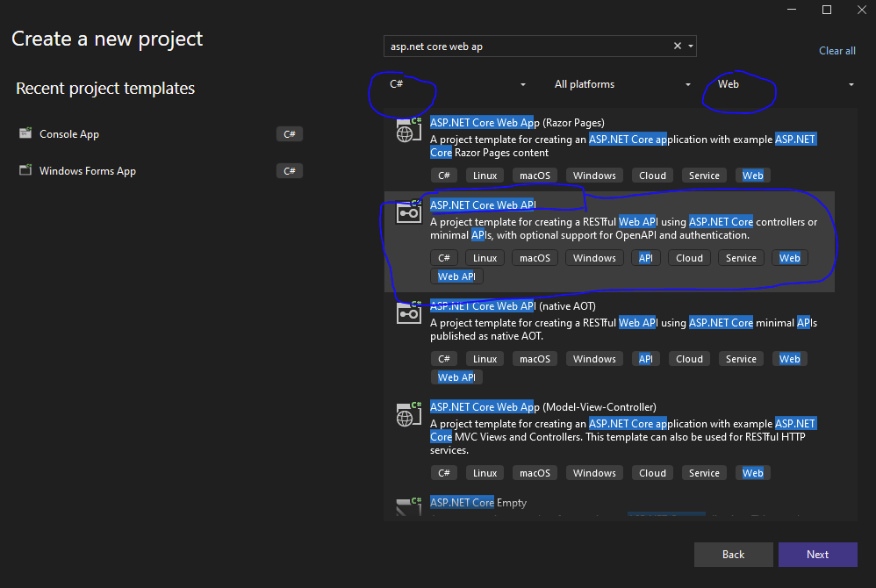876x588 pixels.
Task: Click the Cloud tag on the Model-View-Controller template
Action: coord(652,473)
